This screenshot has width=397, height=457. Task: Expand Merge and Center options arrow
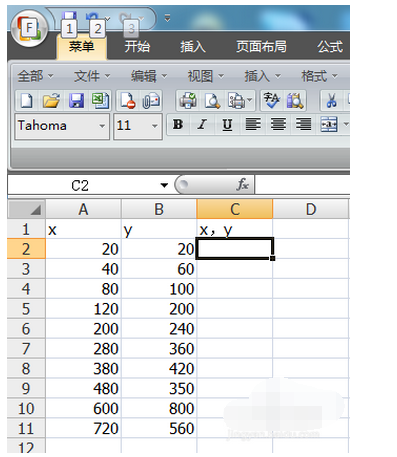(346, 125)
